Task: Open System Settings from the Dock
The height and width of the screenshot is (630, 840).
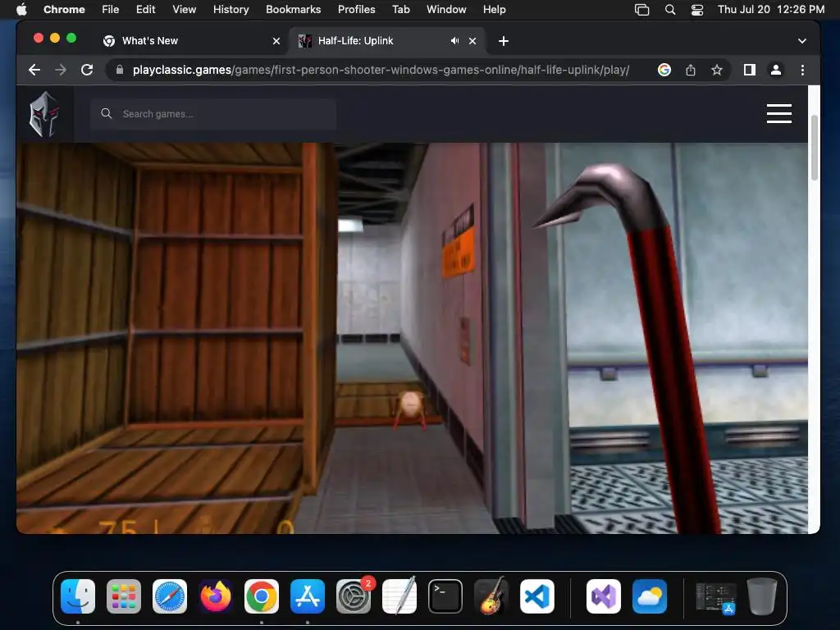Action: pos(354,596)
